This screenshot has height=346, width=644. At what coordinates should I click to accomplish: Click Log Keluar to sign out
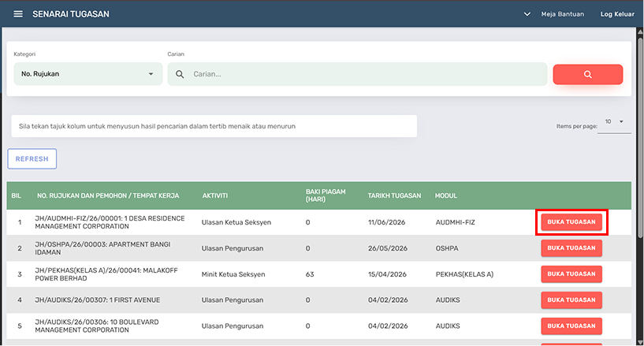(617, 14)
